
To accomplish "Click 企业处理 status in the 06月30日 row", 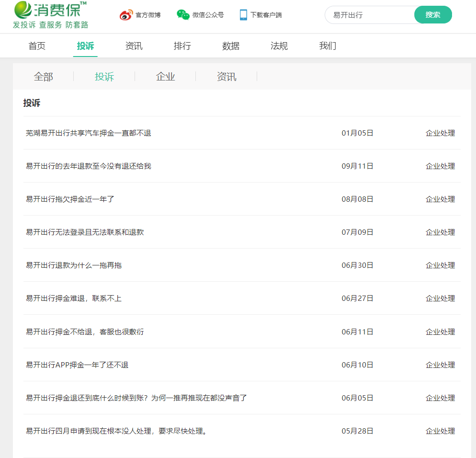I will pyautogui.click(x=440, y=265).
